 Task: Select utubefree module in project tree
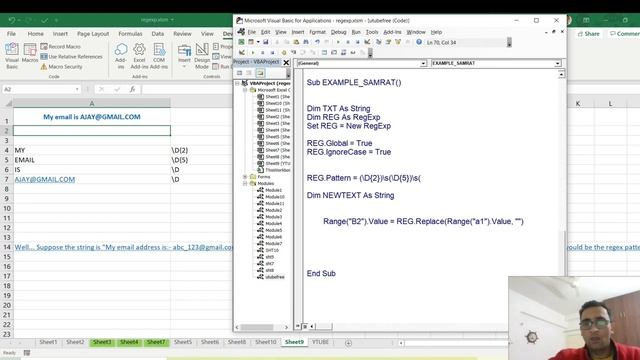tap(275, 277)
